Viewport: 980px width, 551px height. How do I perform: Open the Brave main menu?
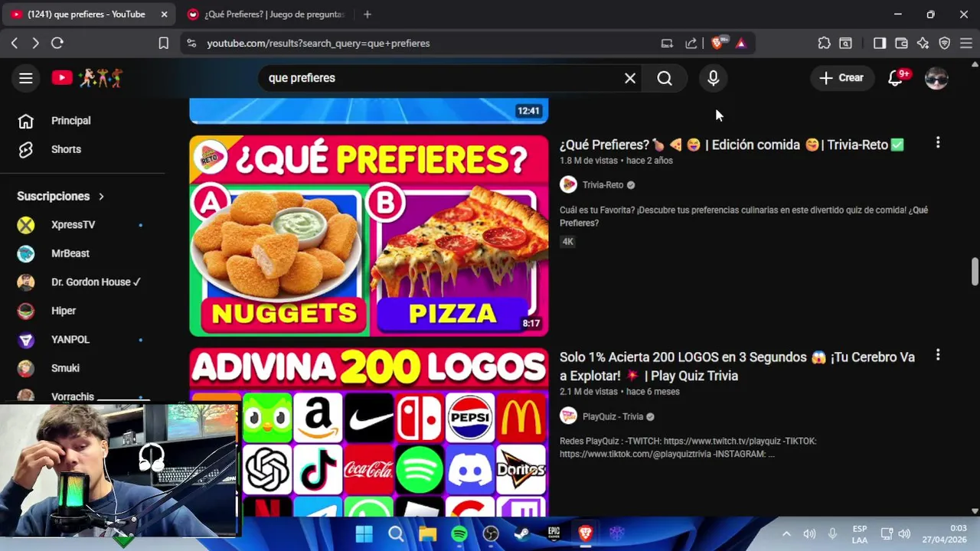click(x=965, y=44)
